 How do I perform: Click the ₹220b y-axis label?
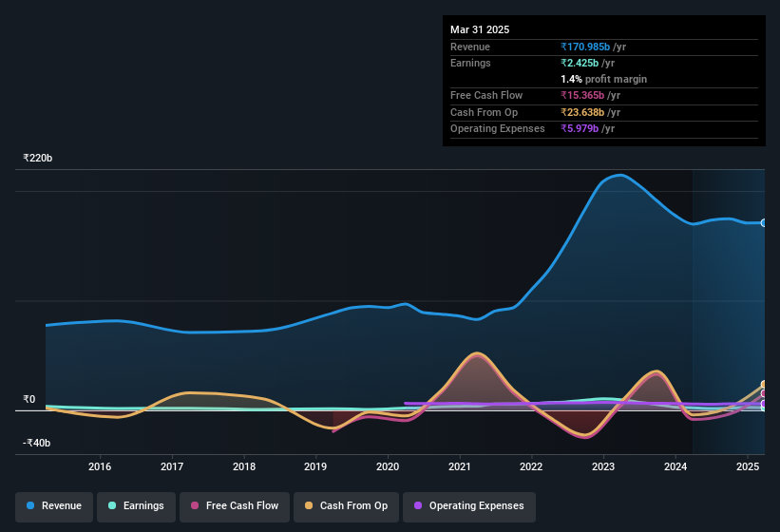37,158
